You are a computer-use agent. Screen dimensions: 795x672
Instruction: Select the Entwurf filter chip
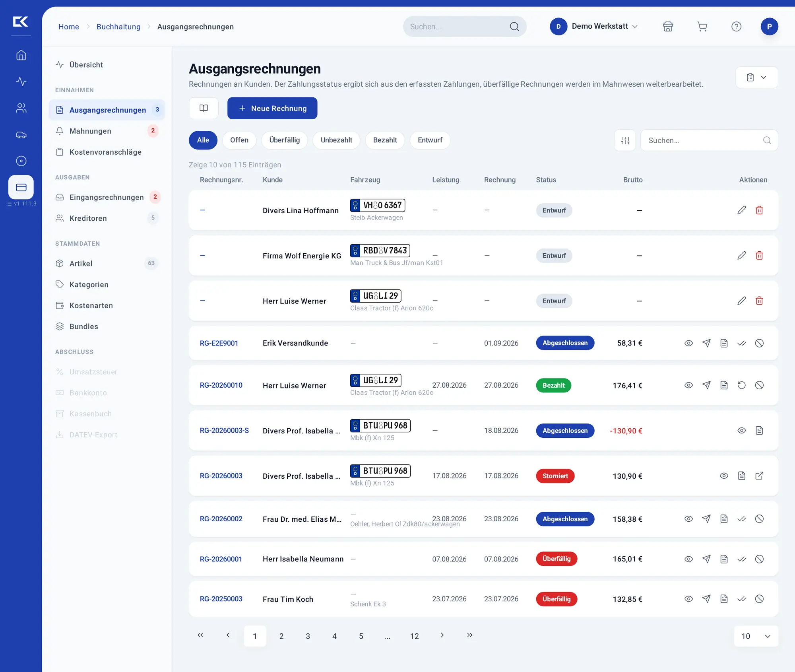[x=430, y=140]
